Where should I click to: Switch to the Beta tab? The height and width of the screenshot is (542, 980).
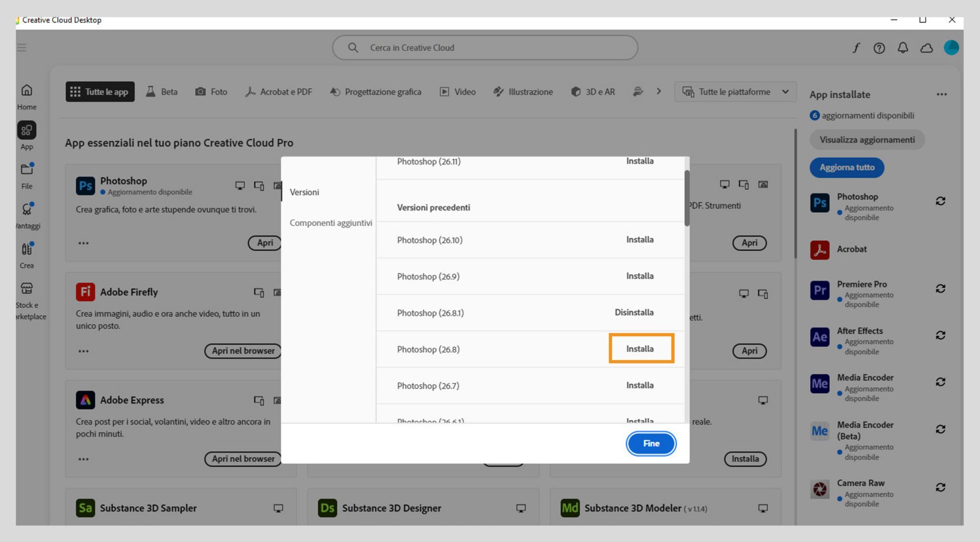(x=162, y=92)
